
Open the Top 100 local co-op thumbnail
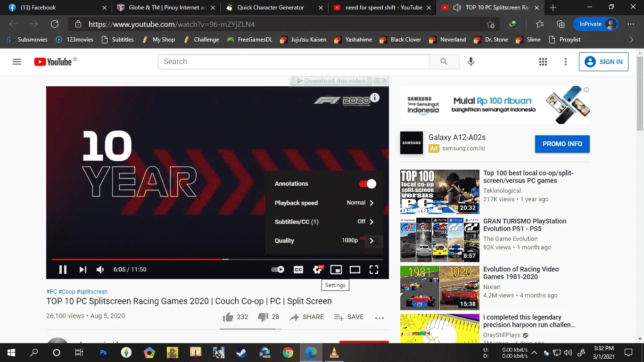440,192
